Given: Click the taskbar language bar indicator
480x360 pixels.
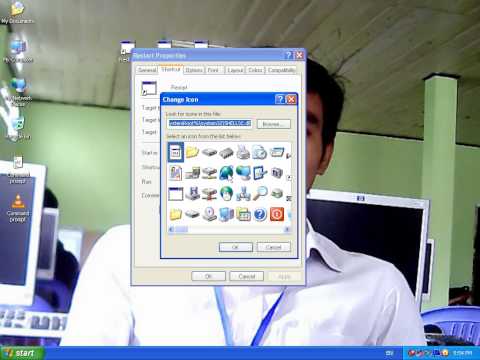Looking at the screenshot, I should (389, 353).
